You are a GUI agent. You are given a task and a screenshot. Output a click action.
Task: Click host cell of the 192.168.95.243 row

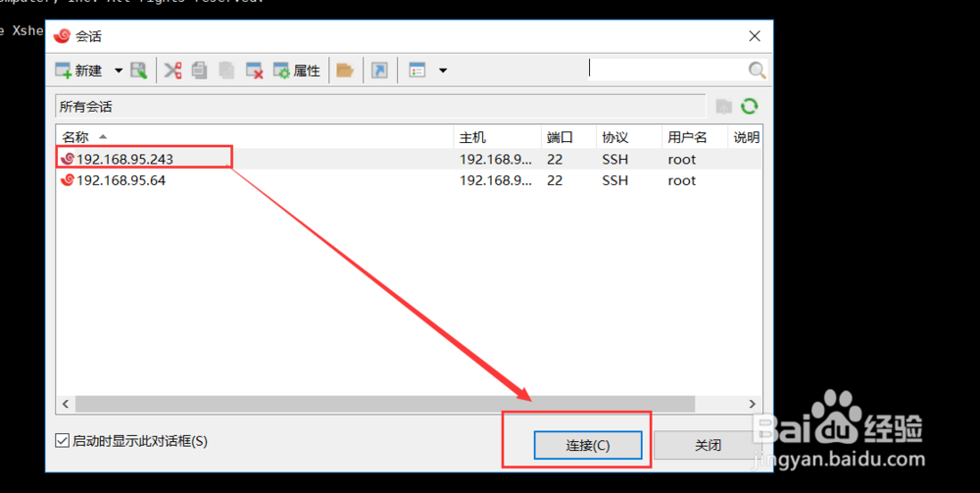click(496, 160)
